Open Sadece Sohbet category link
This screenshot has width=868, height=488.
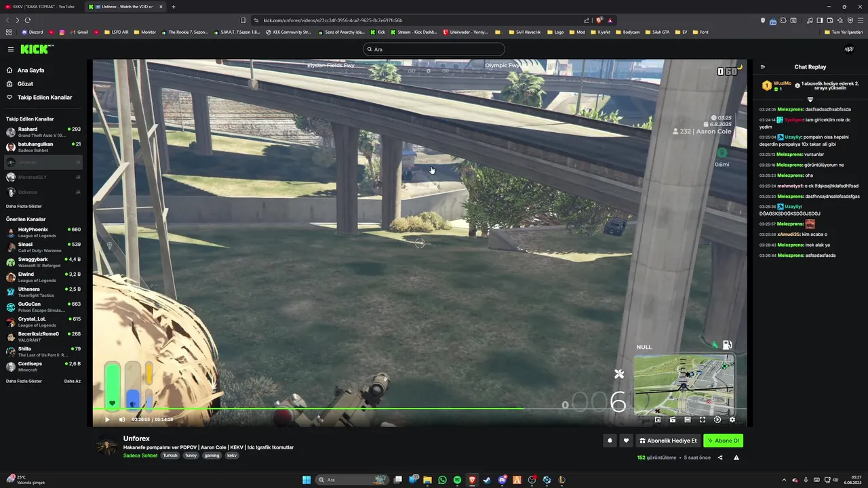[140, 455]
